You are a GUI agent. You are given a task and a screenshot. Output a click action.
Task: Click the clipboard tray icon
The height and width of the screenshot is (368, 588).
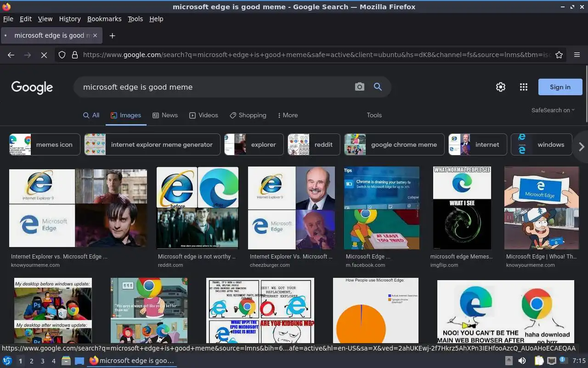click(539, 361)
